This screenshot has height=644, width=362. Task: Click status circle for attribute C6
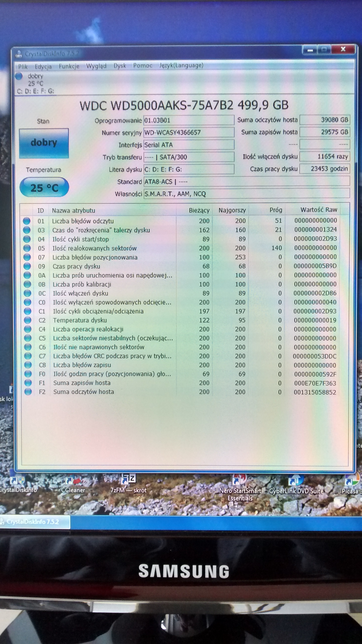[28, 347]
